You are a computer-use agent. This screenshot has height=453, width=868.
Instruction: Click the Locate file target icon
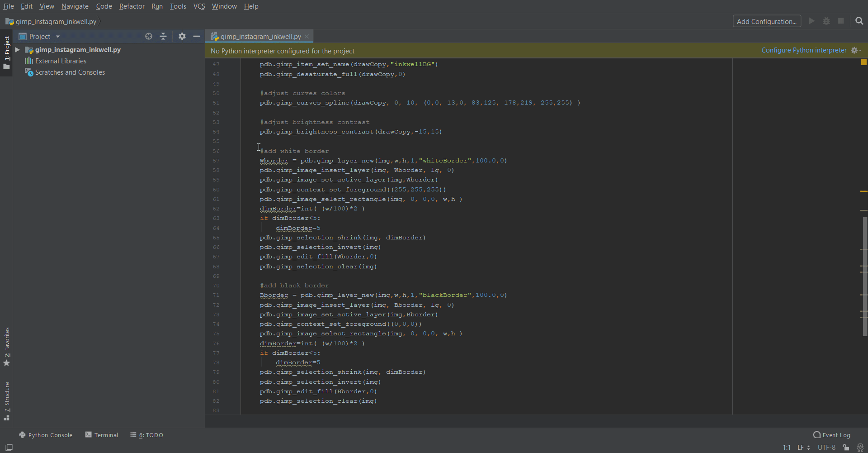(x=149, y=36)
